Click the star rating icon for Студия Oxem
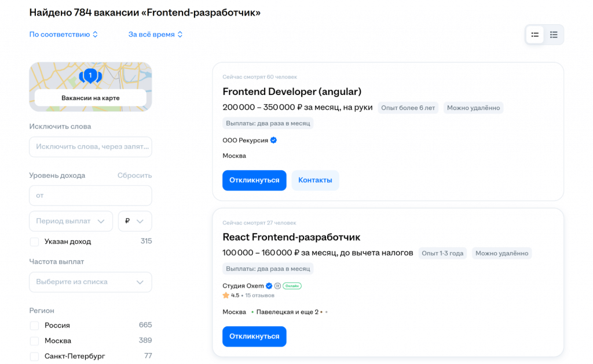Image resolution: width=593 pixels, height=364 pixels. 226,295
